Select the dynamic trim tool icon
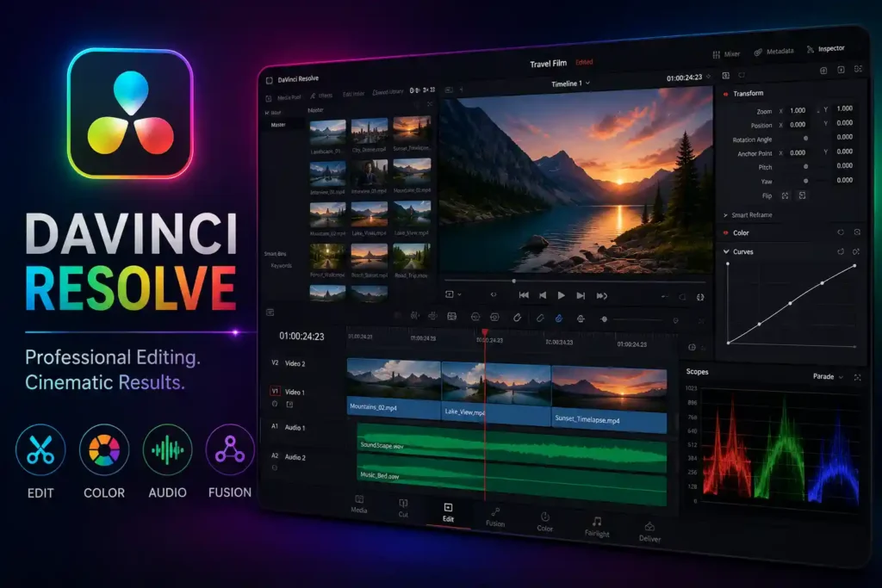 pos(432,316)
